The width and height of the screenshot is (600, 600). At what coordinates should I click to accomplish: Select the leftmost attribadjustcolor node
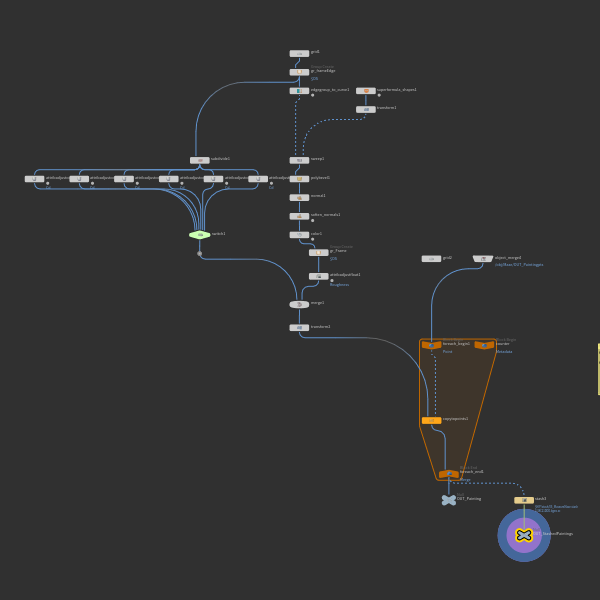[34, 179]
